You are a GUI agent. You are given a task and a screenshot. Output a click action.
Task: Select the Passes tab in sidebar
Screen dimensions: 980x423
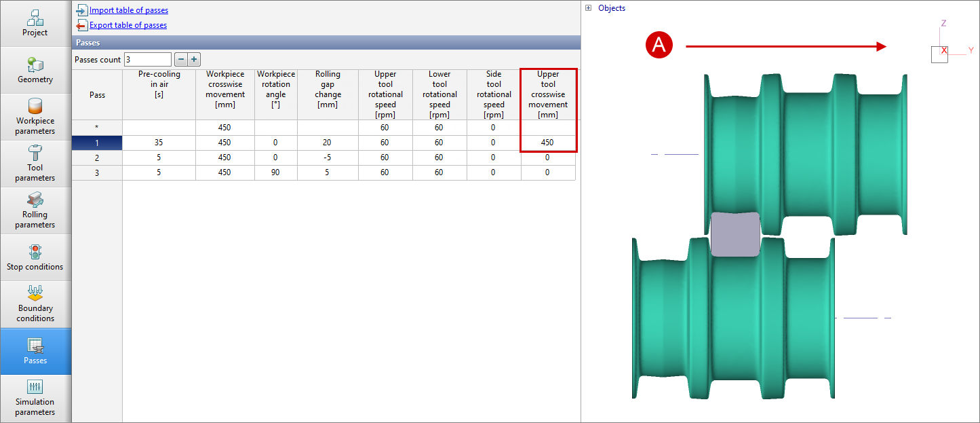[35, 352]
